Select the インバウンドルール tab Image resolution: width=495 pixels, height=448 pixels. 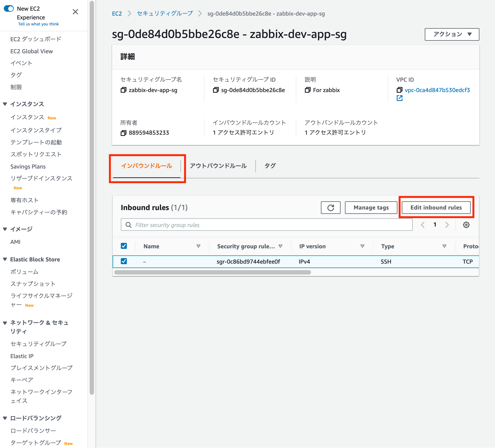[147, 166]
